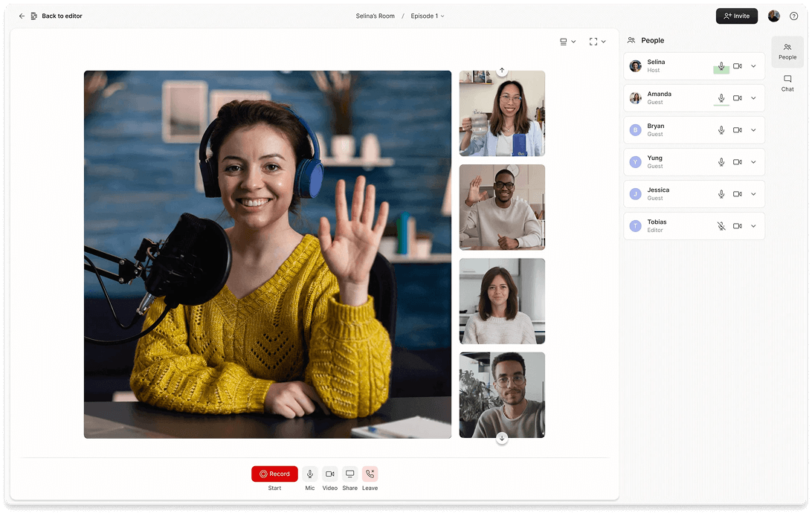This screenshot has height=516, width=812.
Task: Select the People tab
Action: [787, 51]
